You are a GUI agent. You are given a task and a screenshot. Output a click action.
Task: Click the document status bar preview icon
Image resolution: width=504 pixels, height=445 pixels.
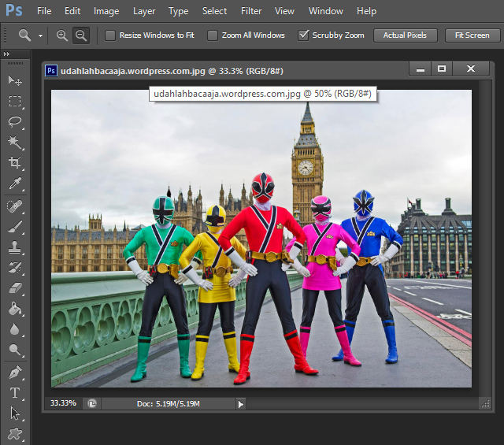point(92,403)
